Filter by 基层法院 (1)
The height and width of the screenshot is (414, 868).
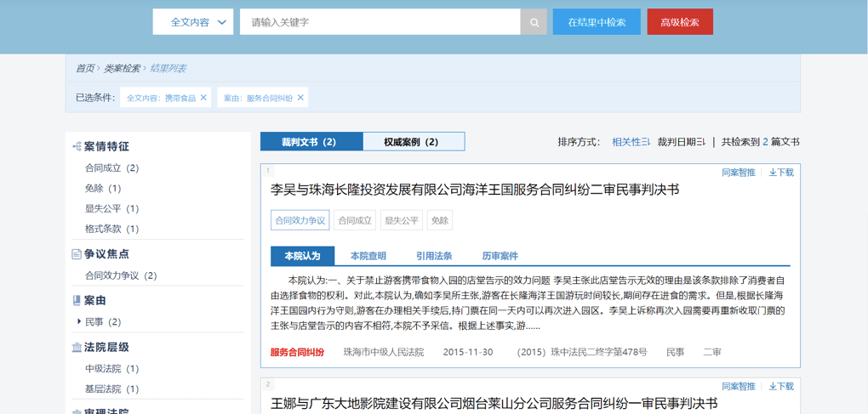111,389
